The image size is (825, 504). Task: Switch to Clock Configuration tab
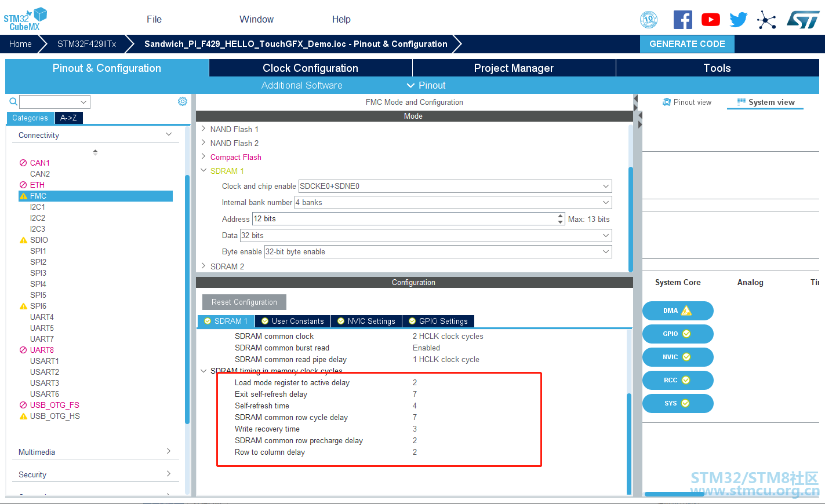click(311, 68)
